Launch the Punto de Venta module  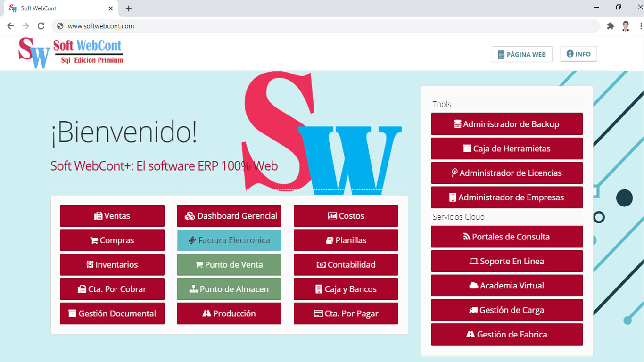[x=229, y=265]
